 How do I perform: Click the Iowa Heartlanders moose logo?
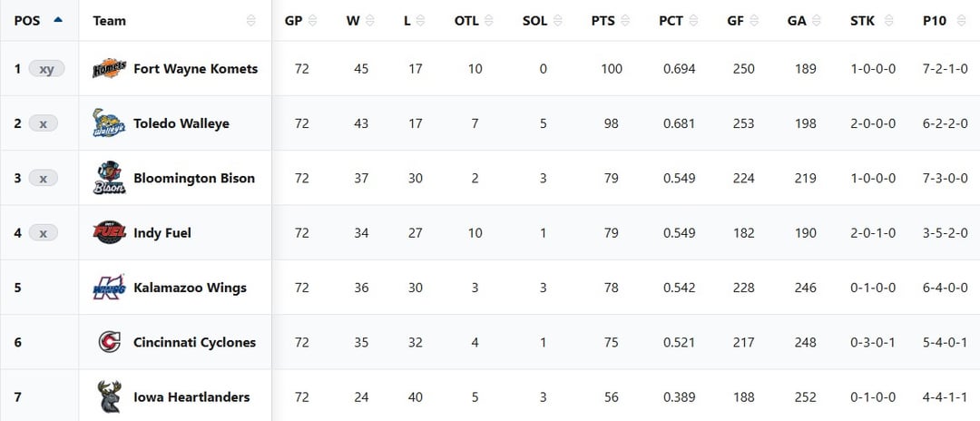110,397
